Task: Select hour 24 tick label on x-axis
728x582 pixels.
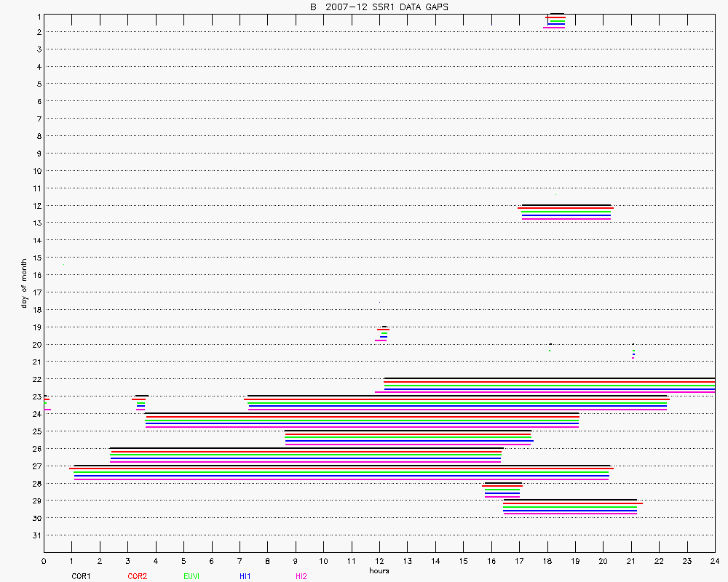Action: click(x=714, y=562)
